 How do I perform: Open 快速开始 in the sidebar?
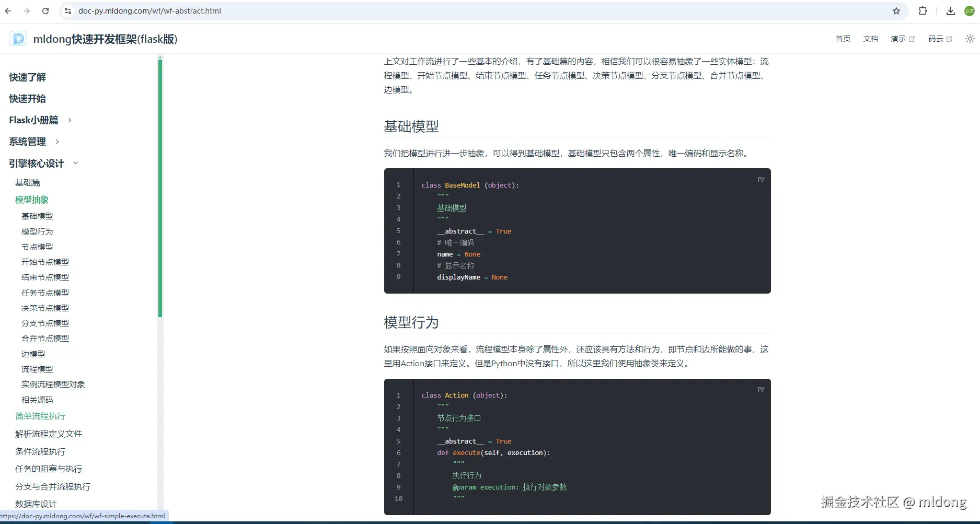click(28, 99)
